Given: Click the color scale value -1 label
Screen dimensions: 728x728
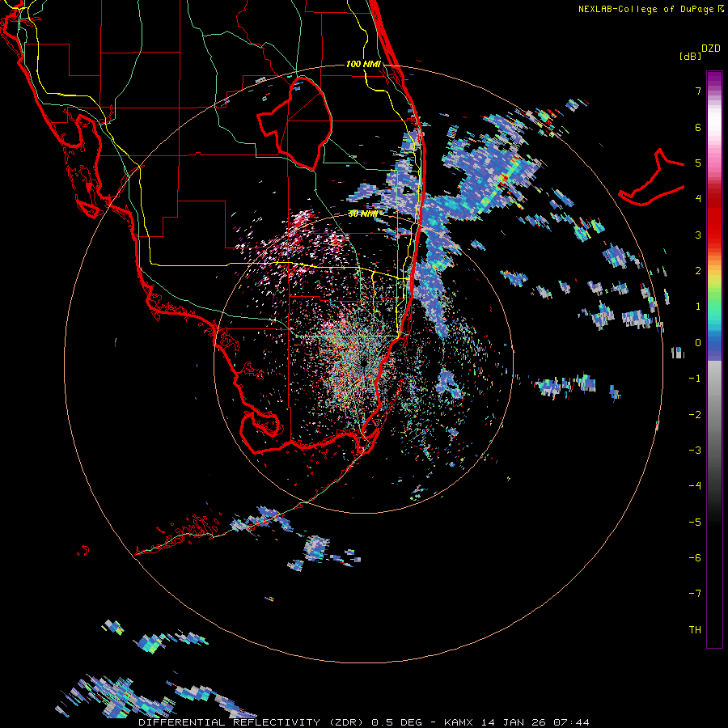Looking at the screenshot, I should coord(695,379).
